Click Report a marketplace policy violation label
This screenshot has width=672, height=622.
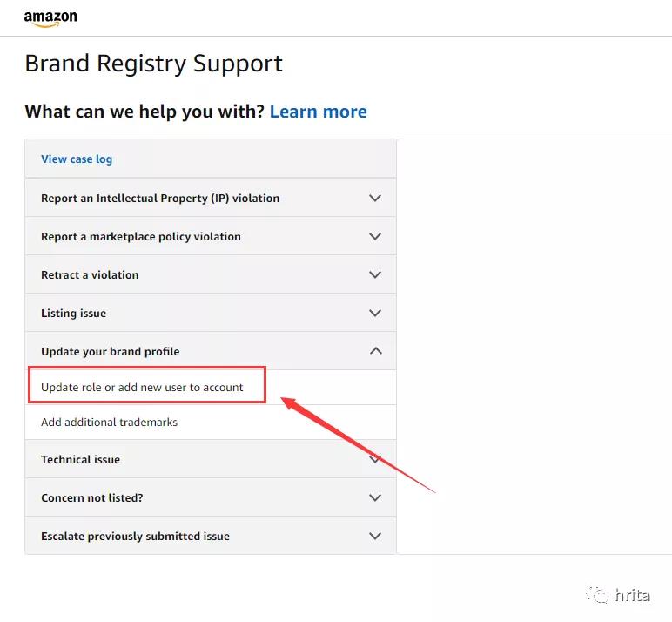(141, 237)
